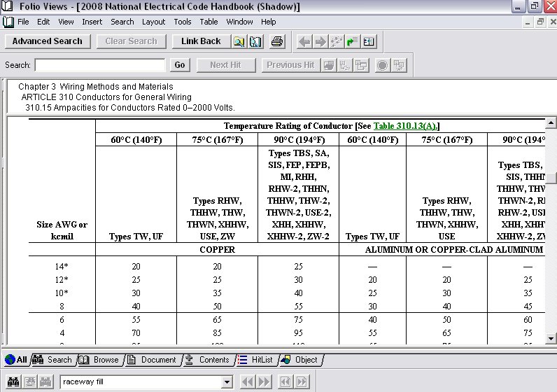Open the Table menu

[209, 22]
